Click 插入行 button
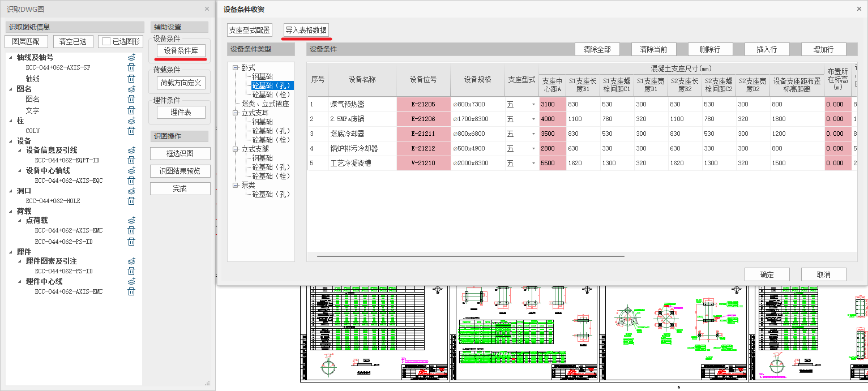Screen dimensions: 868x391 [x=767, y=49]
